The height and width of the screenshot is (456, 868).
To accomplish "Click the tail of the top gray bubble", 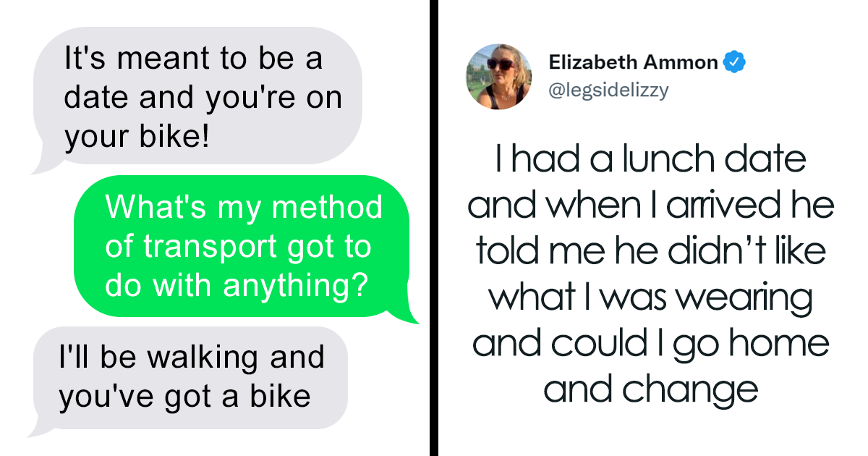I will pos(43,164).
